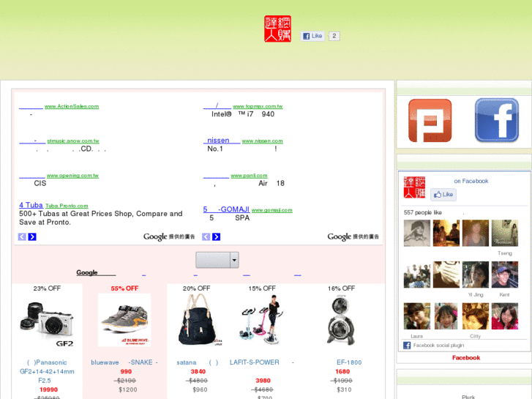Click the Facebook social plugin icon
This screenshot has width=532, height=399.
(x=407, y=346)
